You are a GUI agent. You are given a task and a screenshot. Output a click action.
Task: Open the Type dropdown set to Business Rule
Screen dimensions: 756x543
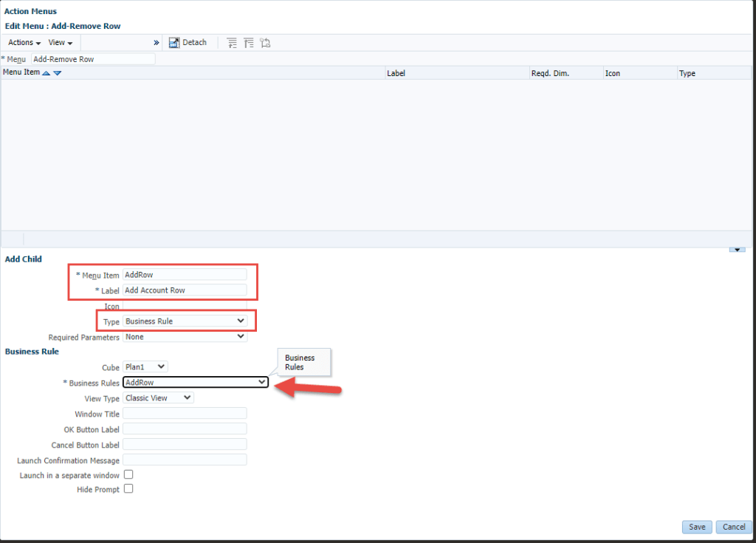(185, 321)
